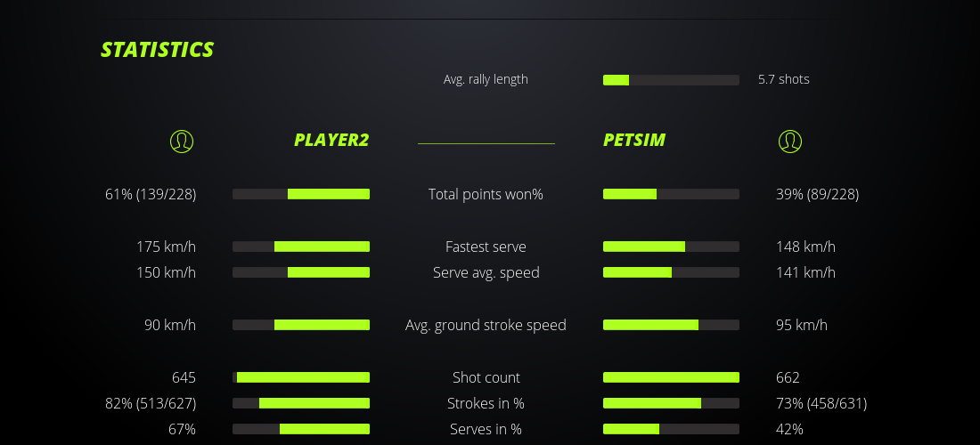980x445 pixels.
Task: Click the Serves in % label
Action: pos(486,429)
